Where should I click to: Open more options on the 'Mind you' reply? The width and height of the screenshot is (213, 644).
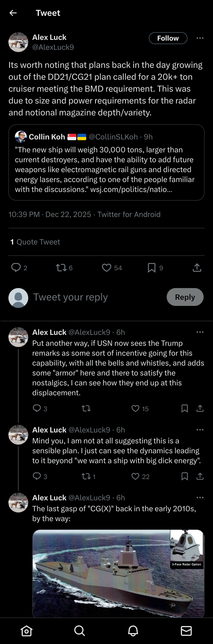pos(200,430)
